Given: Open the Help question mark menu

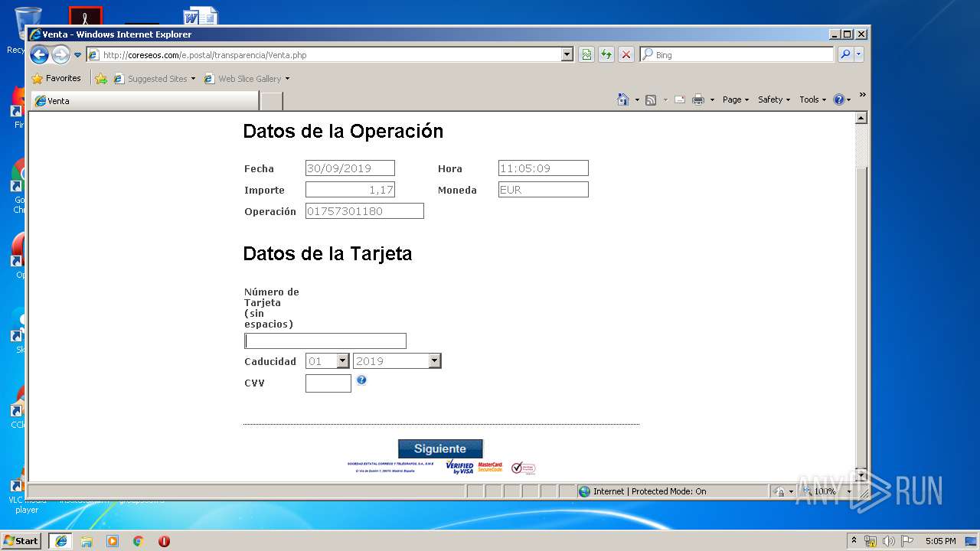Looking at the screenshot, I should [x=841, y=99].
